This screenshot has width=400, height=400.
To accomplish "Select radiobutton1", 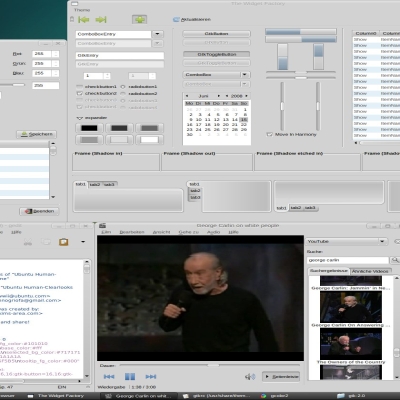I will [123, 87].
